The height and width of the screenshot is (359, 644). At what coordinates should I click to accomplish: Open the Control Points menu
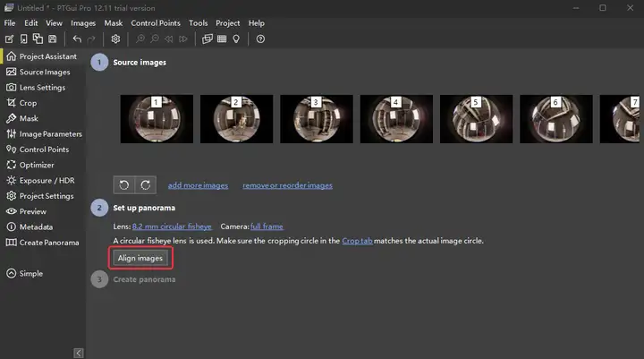[156, 23]
